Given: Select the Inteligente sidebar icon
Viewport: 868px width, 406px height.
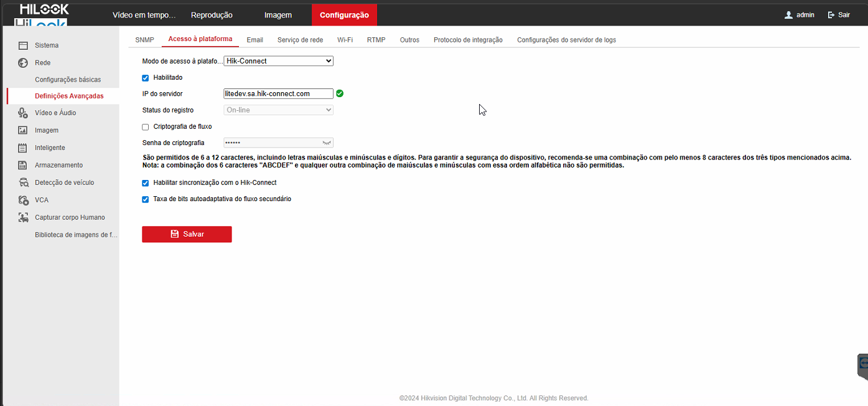Looking at the screenshot, I should [23, 148].
